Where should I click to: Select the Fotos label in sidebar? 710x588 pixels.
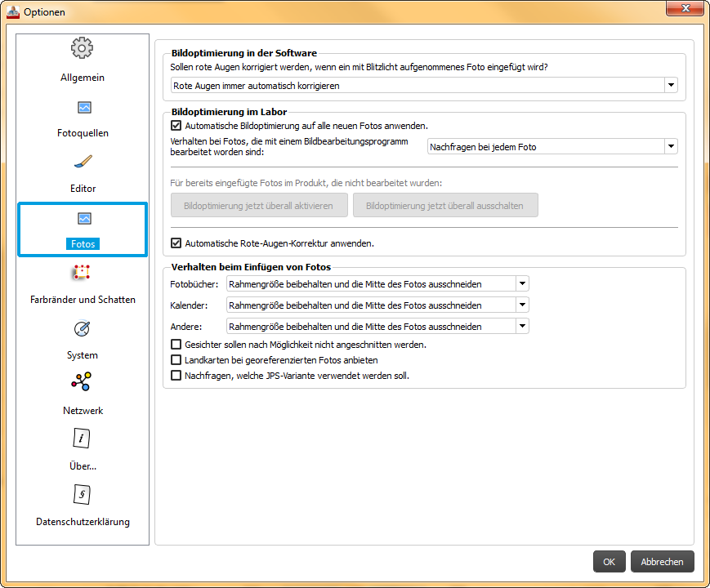click(x=83, y=244)
